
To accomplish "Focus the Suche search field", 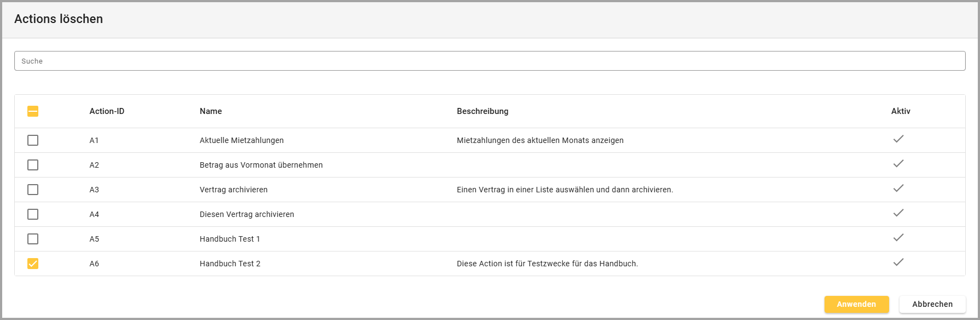I will [489, 61].
